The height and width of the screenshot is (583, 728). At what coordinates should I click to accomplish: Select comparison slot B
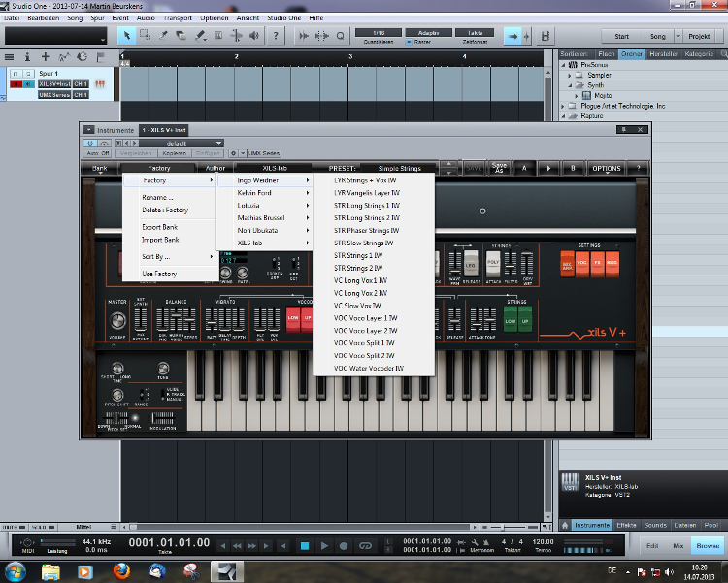coord(573,168)
